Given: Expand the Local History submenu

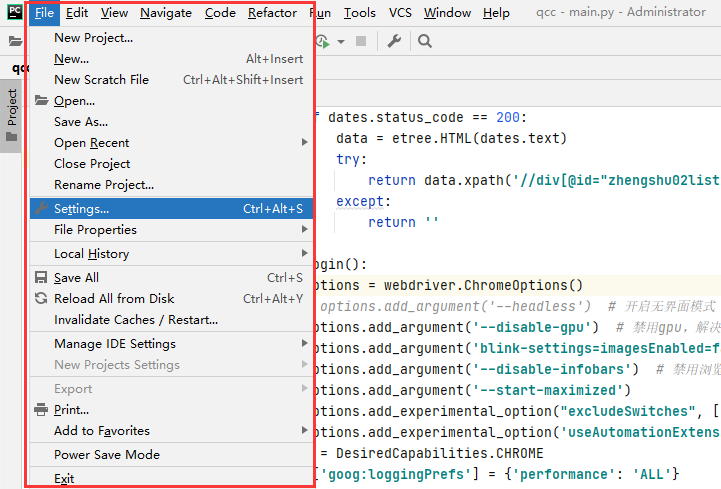Looking at the screenshot, I should [91, 254].
